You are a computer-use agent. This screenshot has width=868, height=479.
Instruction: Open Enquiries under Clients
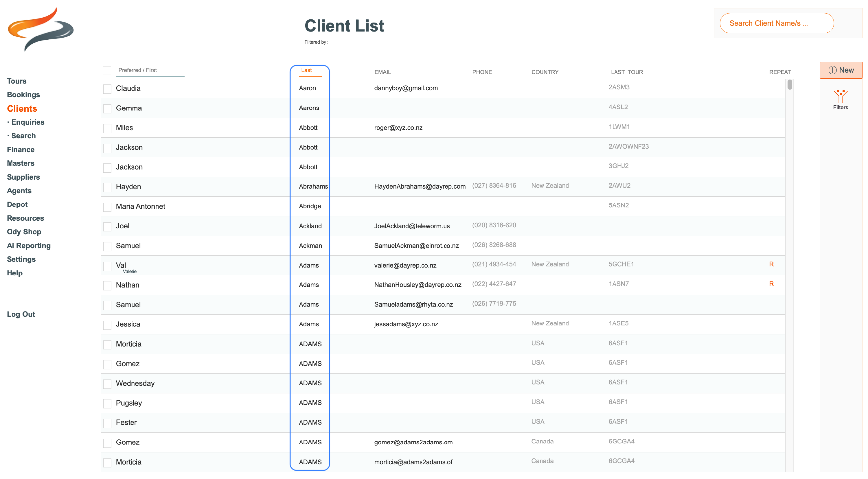pos(28,122)
